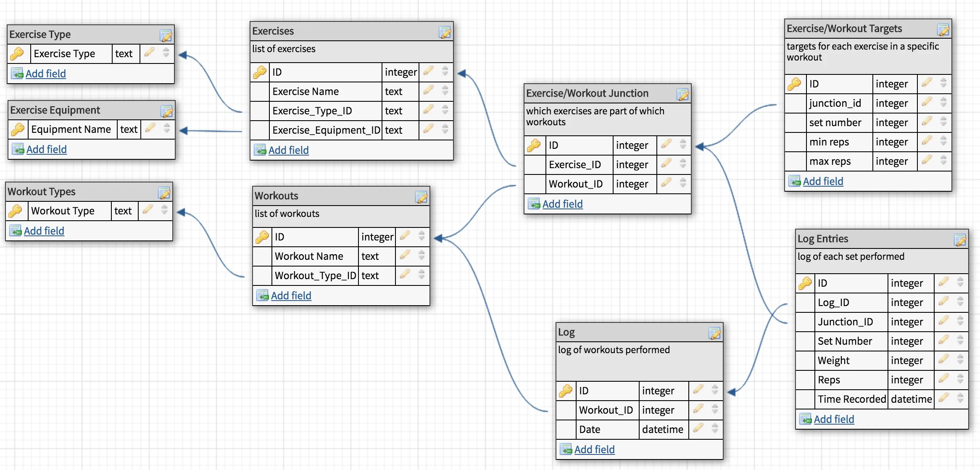Click edit icon on Exercise/Workout Junction header
The width and height of the screenshot is (980, 470).
pos(682,94)
